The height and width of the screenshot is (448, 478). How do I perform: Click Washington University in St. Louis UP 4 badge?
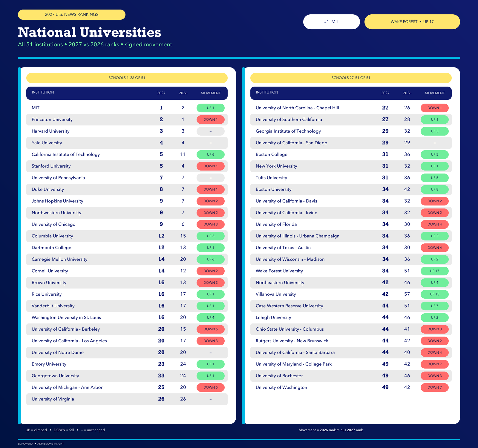[211, 317]
